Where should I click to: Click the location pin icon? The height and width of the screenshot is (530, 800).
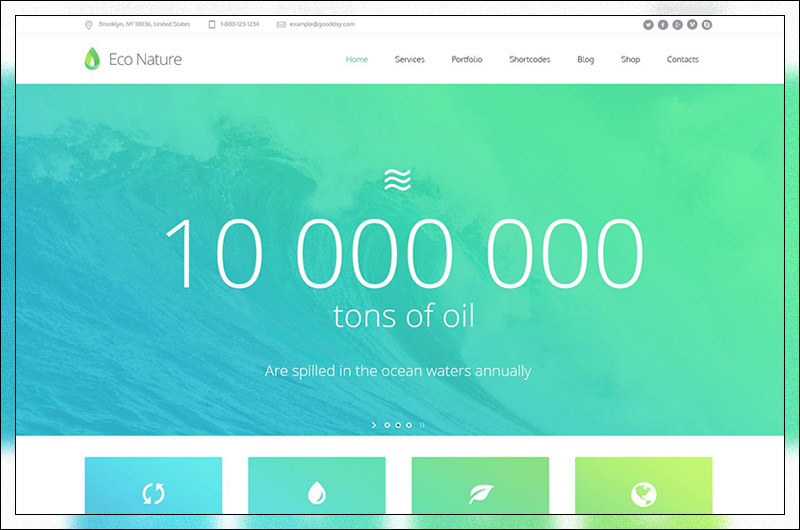coord(88,24)
